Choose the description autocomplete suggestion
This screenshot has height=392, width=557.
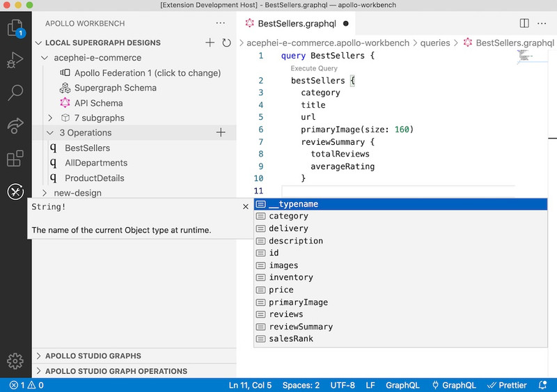point(401,241)
